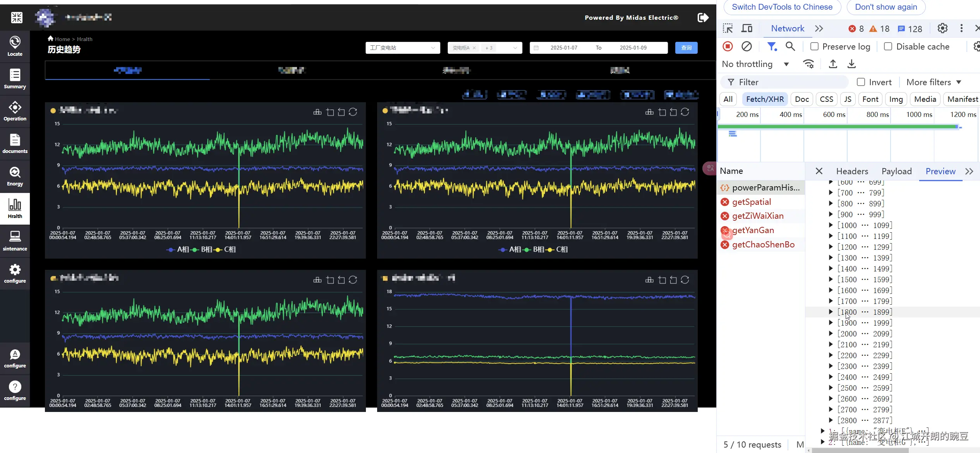The width and height of the screenshot is (980, 453).
Task: Toggle A相 legend in top-left chart
Action: point(177,250)
